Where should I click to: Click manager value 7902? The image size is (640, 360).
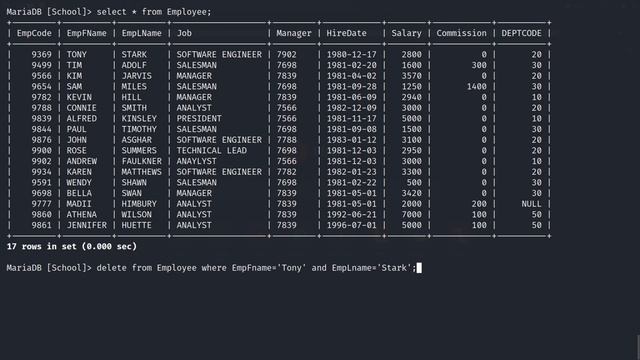click(x=287, y=54)
